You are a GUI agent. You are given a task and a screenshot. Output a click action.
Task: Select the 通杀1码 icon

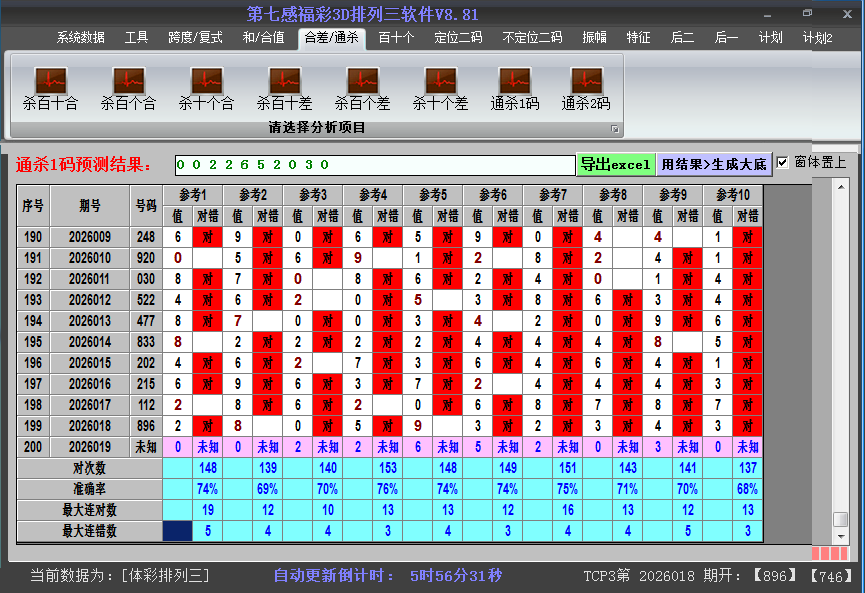(x=514, y=82)
